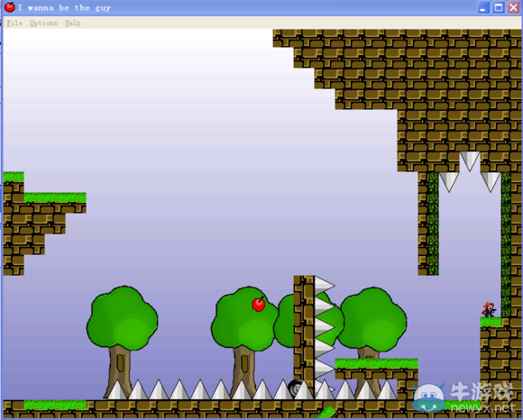Open the Help menu
Viewport: 523px width, 420px height.
[73, 23]
